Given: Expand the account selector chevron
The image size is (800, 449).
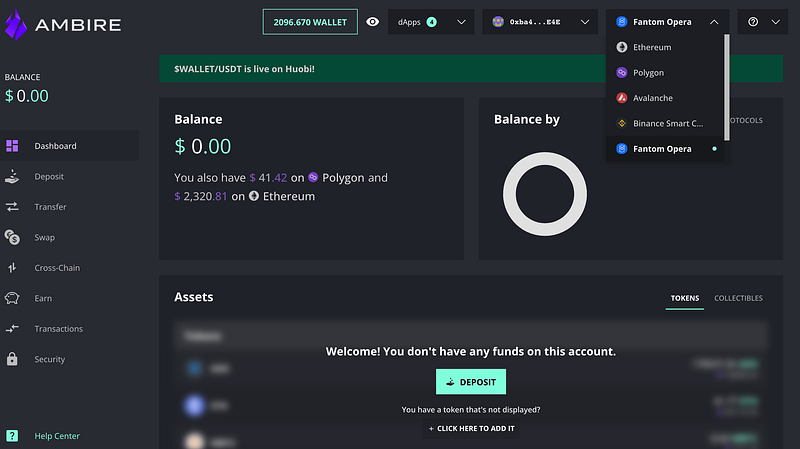Looking at the screenshot, I should click(x=585, y=22).
